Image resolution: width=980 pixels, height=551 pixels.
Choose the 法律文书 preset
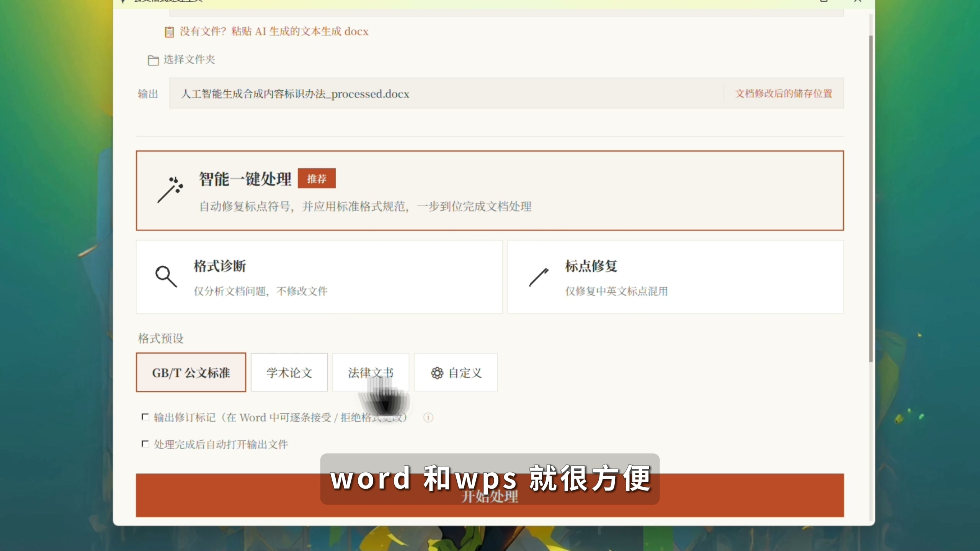(371, 372)
